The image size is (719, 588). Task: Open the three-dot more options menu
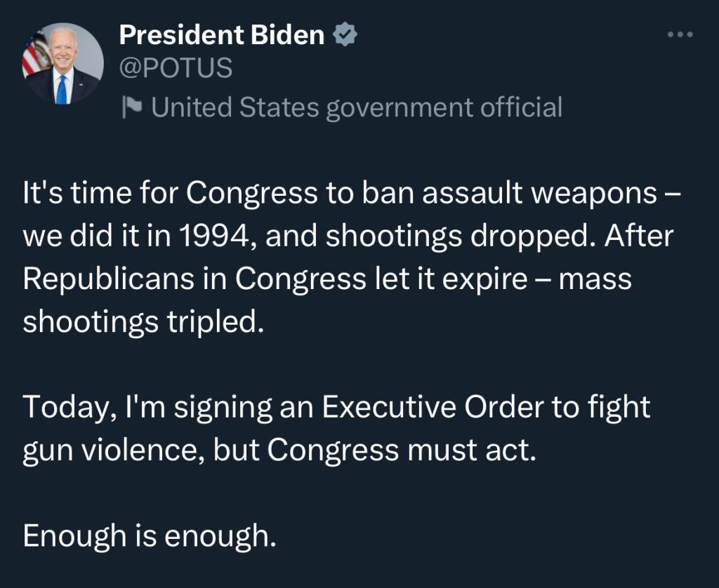pos(680,34)
